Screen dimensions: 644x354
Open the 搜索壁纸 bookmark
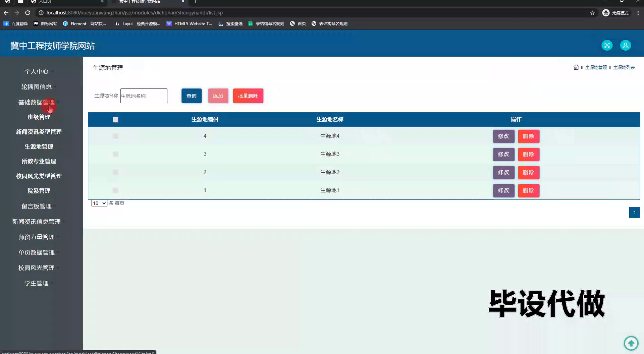pyautogui.click(x=230, y=23)
